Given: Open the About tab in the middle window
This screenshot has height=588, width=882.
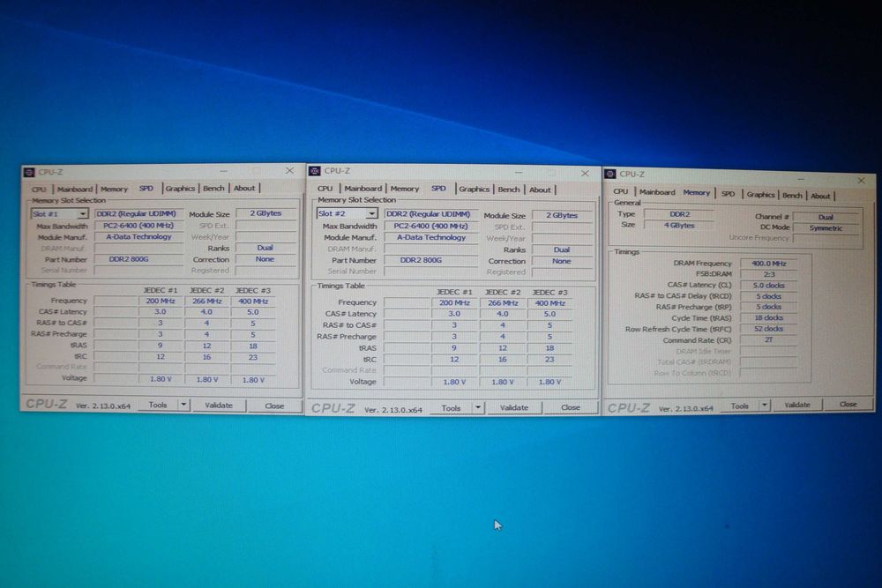Looking at the screenshot, I should click(x=540, y=190).
